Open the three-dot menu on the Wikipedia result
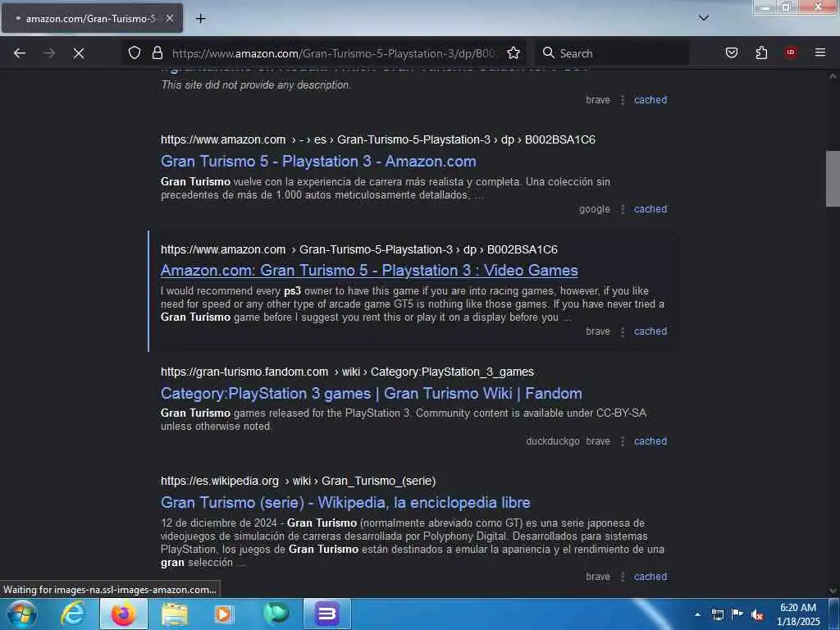The width and height of the screenshot is (840, 630). pyautogui.click(x=622, y=577)
